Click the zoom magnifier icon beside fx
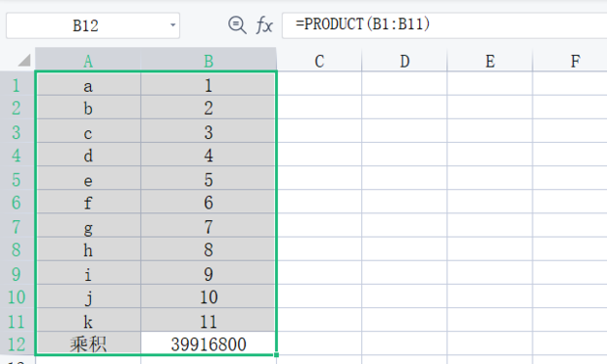Screen dimensions: 607x364 coord(237,25)
